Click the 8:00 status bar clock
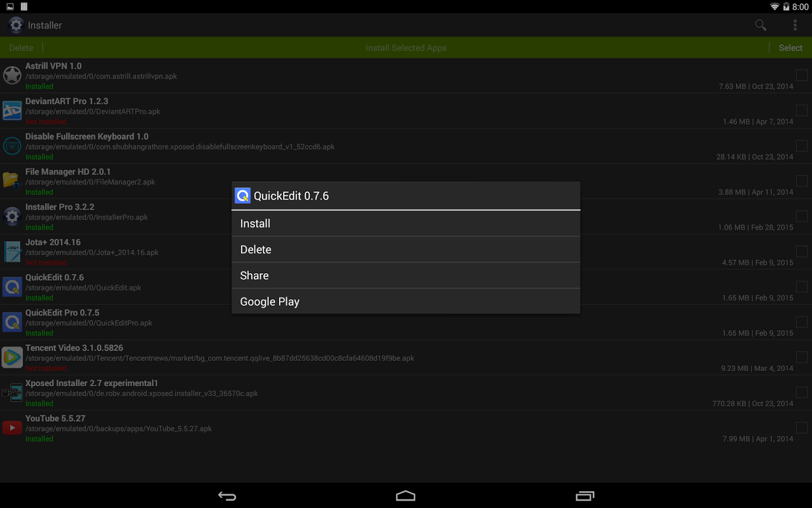The height and width of the screenshot is (508, 812). click(801, 7)
